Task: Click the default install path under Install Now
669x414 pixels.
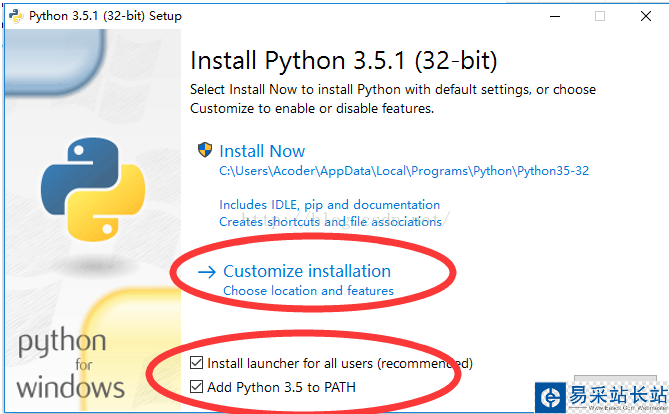Action: 404,171
